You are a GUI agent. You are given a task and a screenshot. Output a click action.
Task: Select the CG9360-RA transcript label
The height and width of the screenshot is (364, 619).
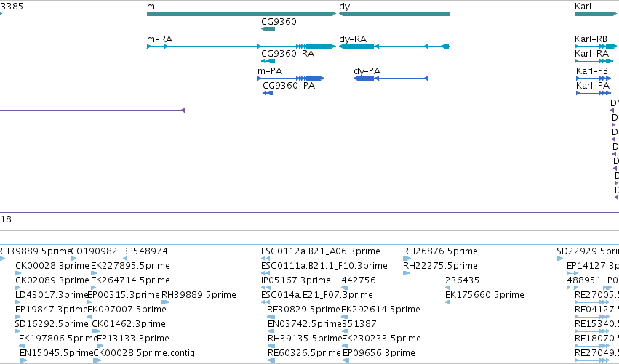tap(287, 53)
